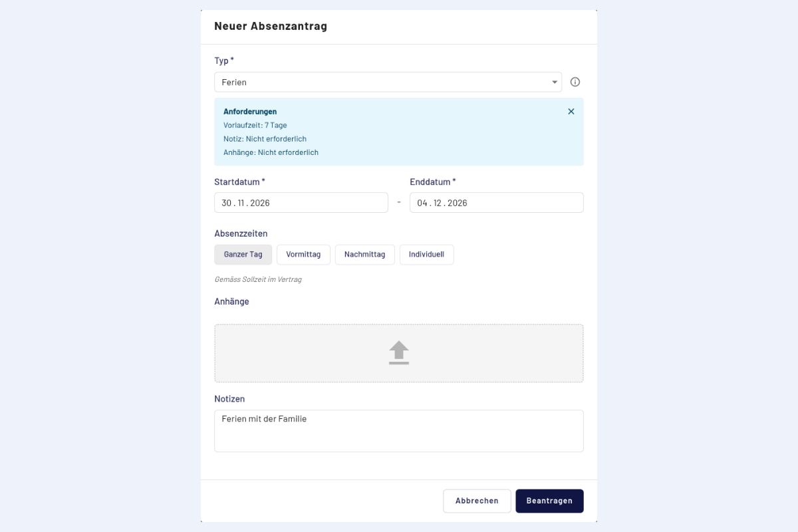Cancel with the Abbrechen button
This screenshot has width=798, height=532.
477,501
